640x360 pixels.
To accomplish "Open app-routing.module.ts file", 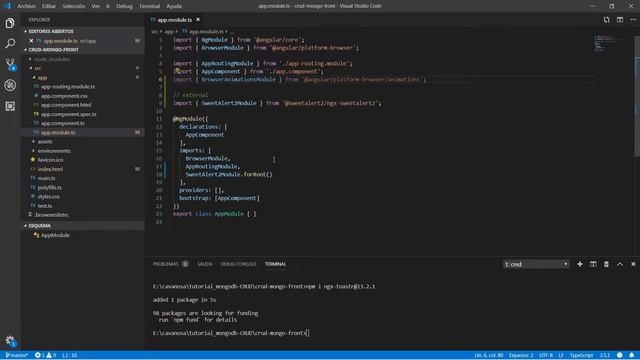I will pyautogui.click(x=68, y=87).
